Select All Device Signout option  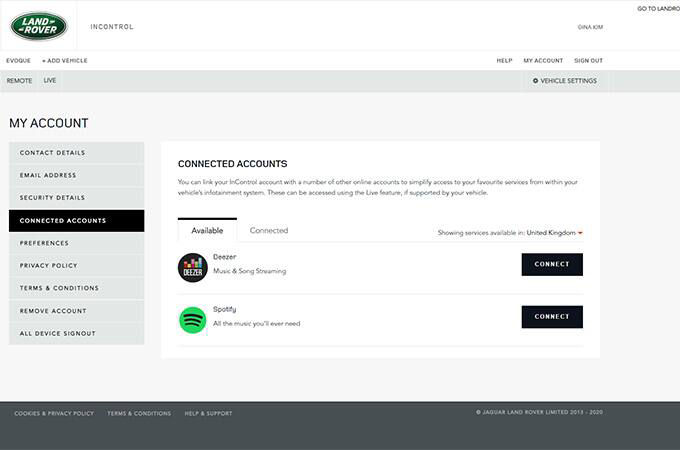(x=76, y=333)
